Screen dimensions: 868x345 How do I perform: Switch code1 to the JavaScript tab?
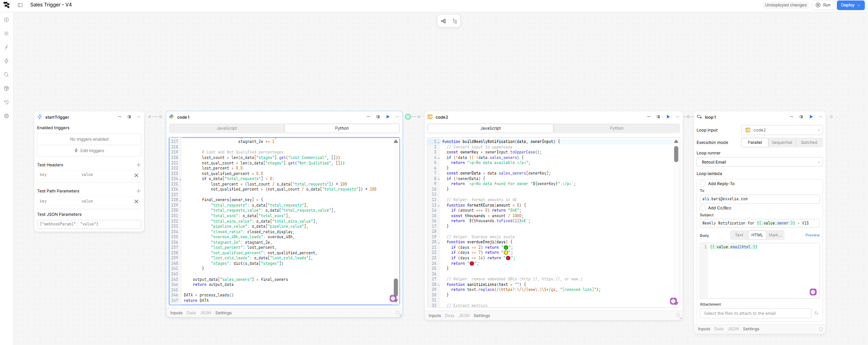click(x=227, y=128)
